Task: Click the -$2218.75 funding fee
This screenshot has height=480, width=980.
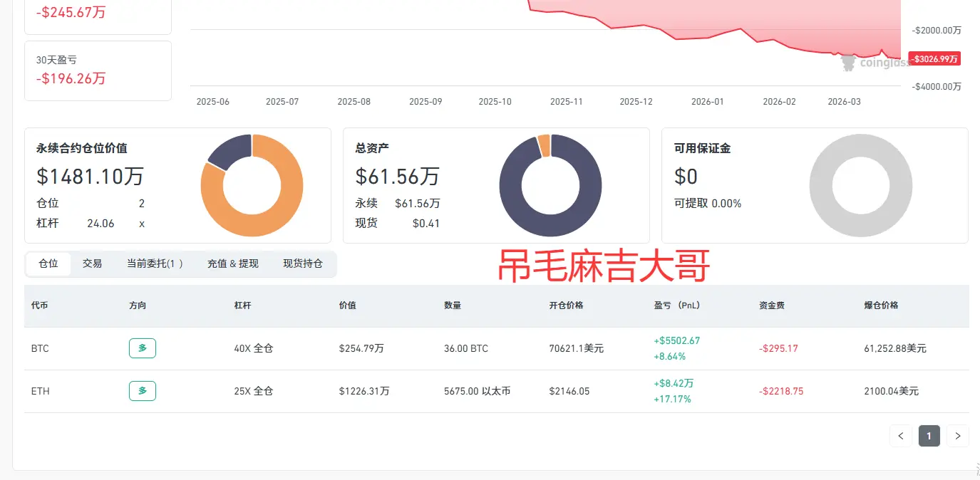Action: tap(781, 392)
